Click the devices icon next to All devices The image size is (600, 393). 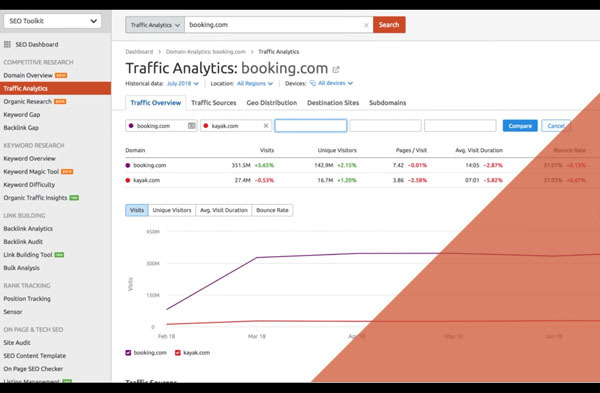pyautogui.click(x=313, y=83)
